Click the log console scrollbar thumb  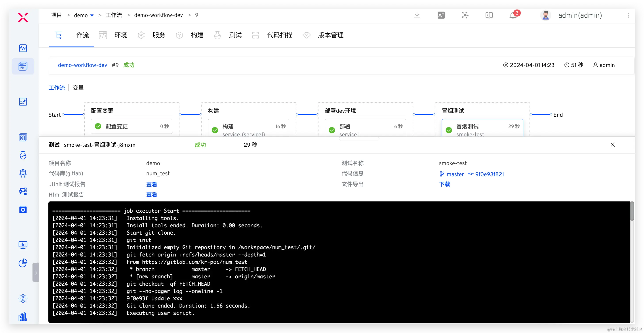(x=632, y=211)
